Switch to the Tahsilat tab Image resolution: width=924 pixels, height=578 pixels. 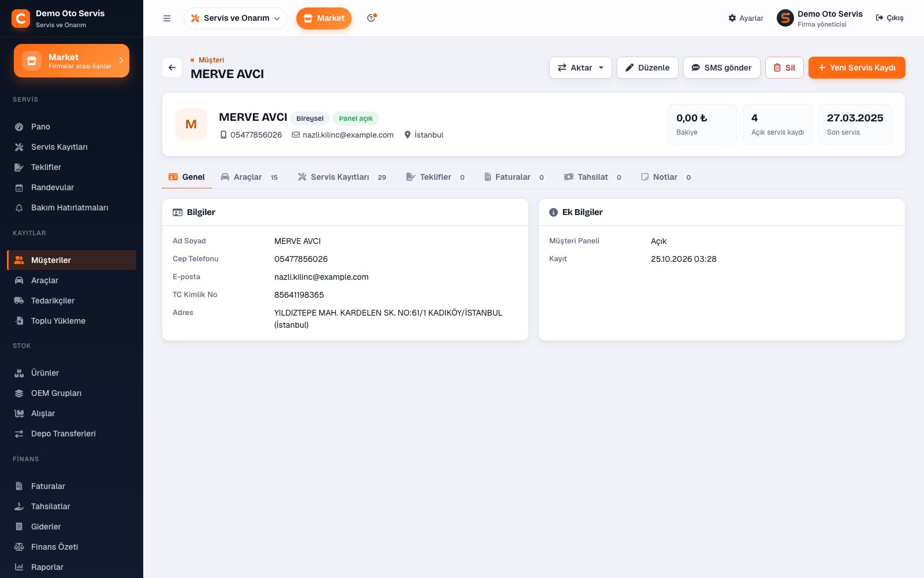[x=593, y=177]
